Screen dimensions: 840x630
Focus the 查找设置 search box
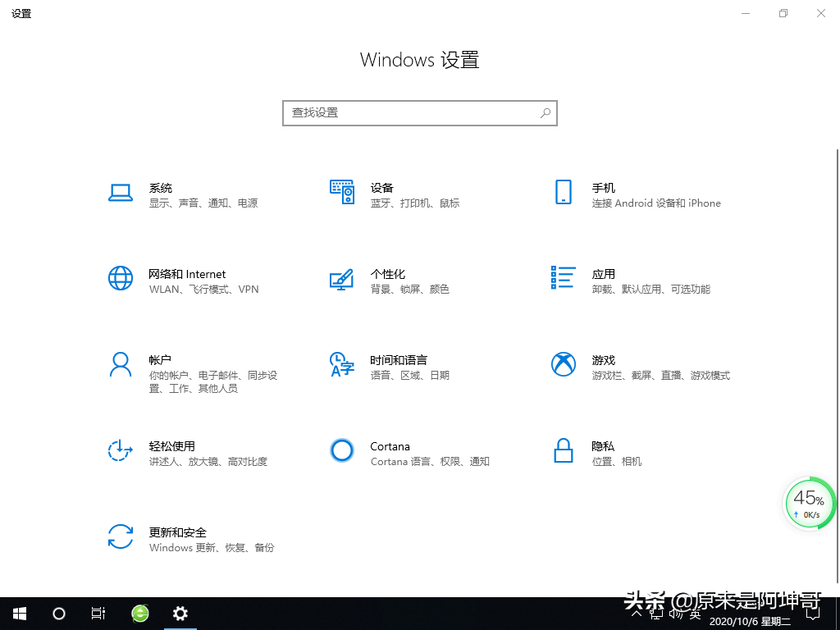click(x=420, y=113)
